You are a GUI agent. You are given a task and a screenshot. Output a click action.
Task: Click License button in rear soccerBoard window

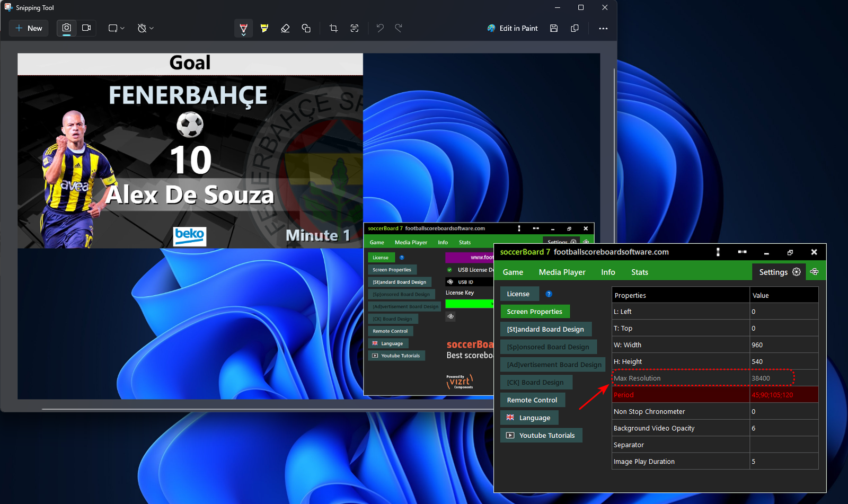tap(381, 258)
